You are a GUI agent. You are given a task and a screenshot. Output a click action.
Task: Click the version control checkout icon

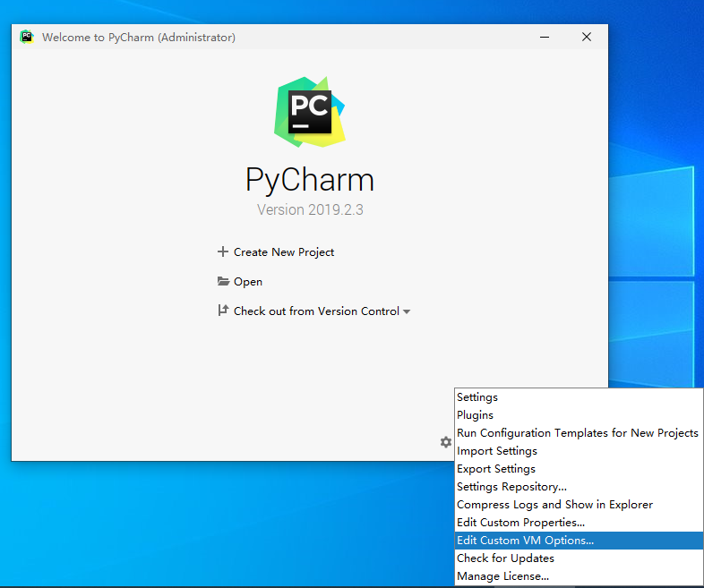[x=223, y=311]
